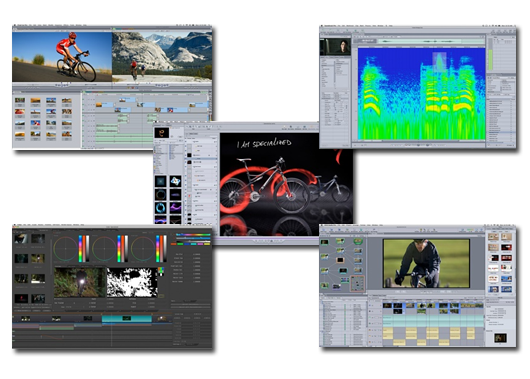
Task: Click the highlighted selection box on the spectrogram
Action: pyautogui.click(x=439, y=61)
